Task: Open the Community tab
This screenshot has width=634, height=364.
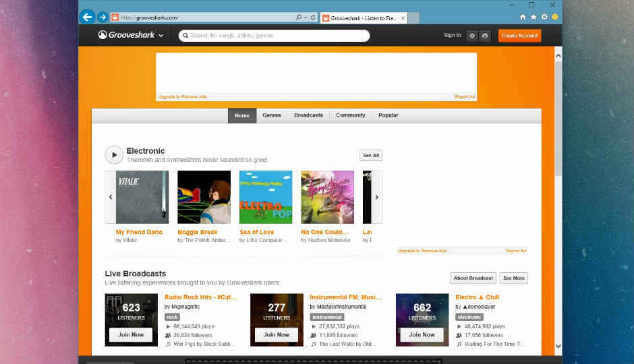Action: pos(351,115)
